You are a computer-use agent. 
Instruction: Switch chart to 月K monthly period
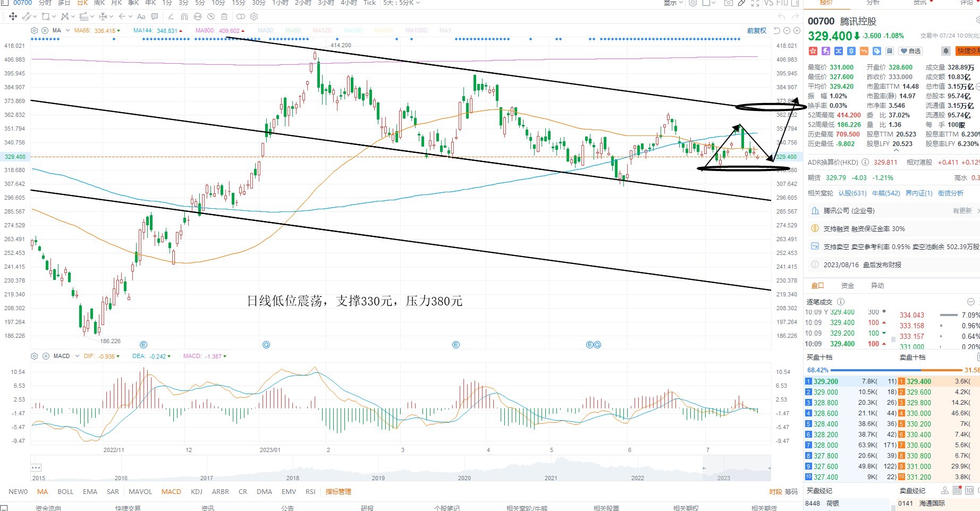point(116,3)
